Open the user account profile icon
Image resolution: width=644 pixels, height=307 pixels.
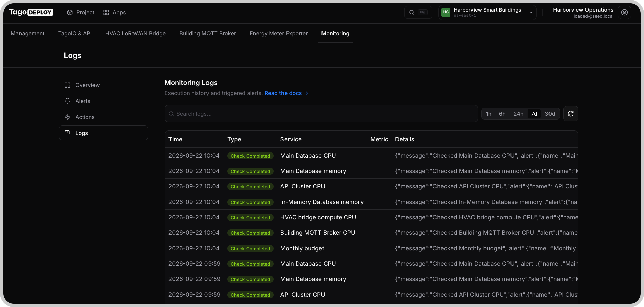click(624, 12)
